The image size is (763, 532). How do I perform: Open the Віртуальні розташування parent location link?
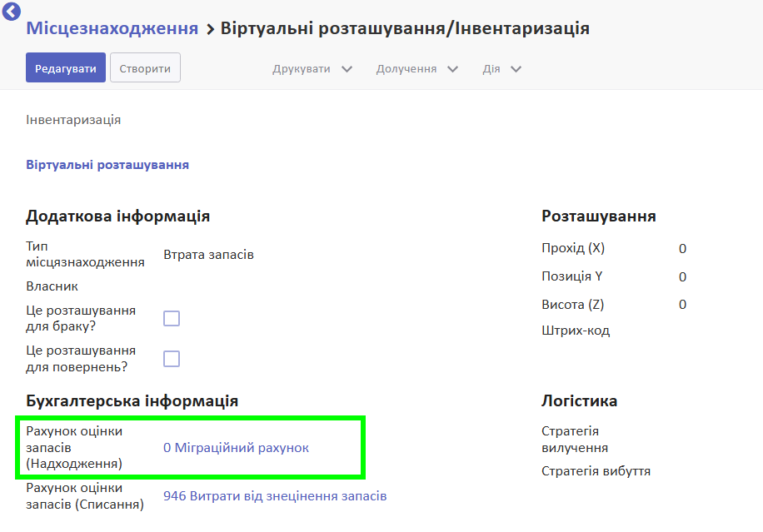click(107, 165)
